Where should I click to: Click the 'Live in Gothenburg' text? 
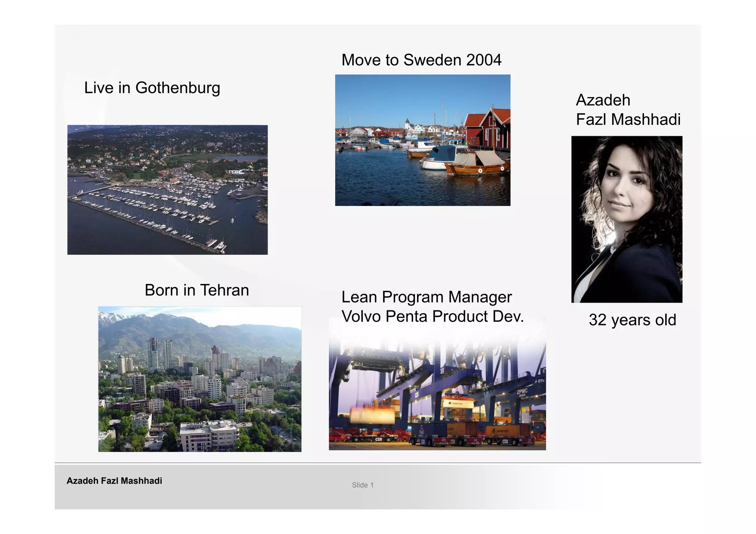click(152, 88)
